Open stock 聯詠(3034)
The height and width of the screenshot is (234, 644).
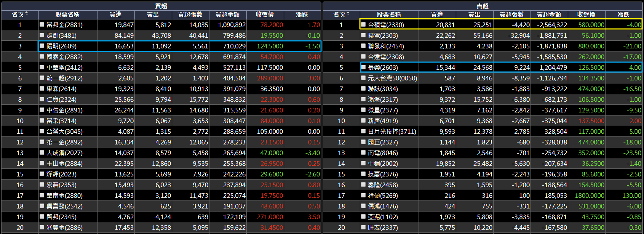[x=383, y=89]
